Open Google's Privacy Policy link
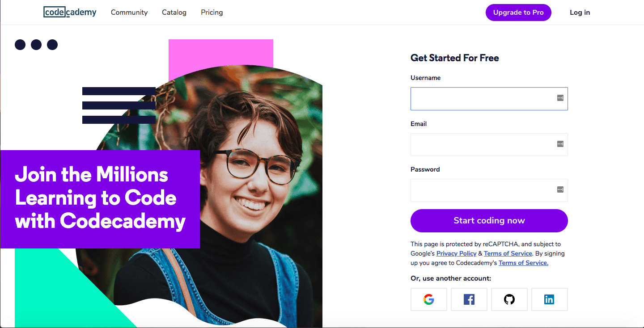 click(x=456, y=253)
